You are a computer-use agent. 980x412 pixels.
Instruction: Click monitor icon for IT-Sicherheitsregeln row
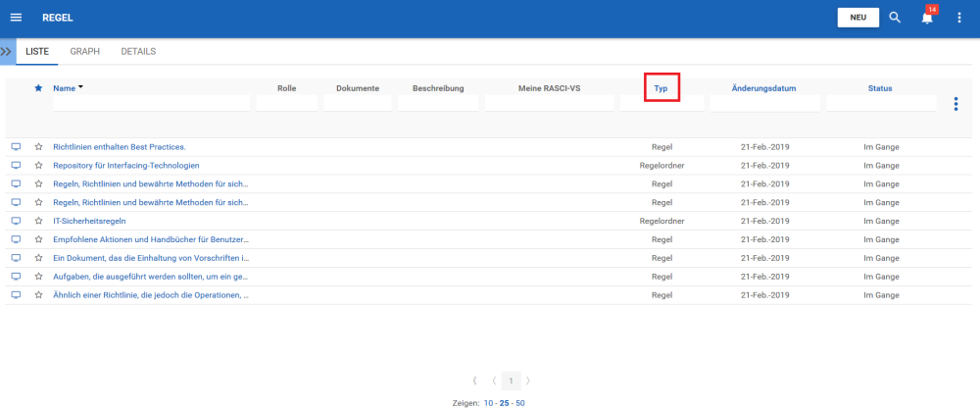point(17,221)
